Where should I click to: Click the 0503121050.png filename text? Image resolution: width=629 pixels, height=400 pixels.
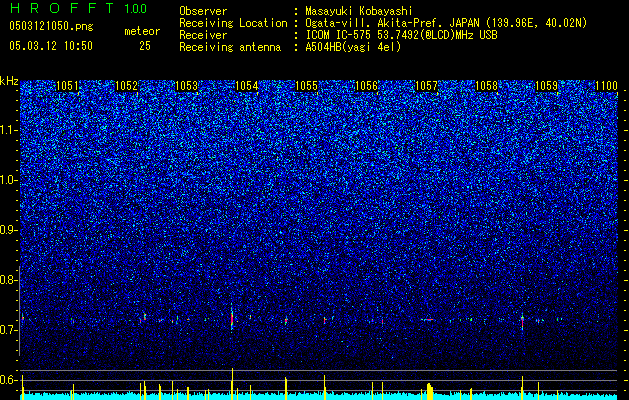coord(51,26)
